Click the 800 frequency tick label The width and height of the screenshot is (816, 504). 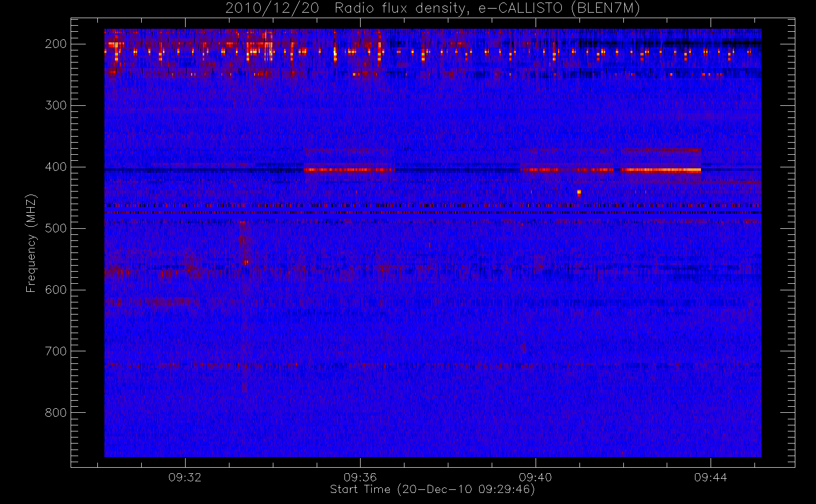click(56, 413)
